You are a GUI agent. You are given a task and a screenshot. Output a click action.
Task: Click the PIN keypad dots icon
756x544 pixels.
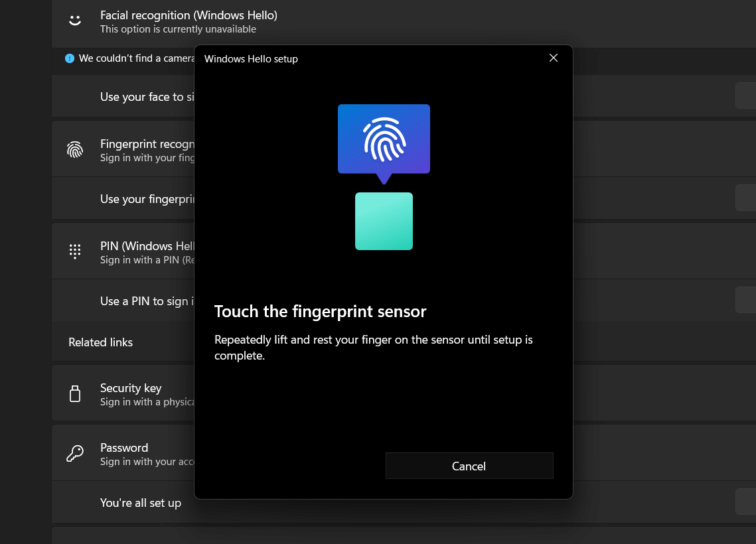click(x=75, y=251)
